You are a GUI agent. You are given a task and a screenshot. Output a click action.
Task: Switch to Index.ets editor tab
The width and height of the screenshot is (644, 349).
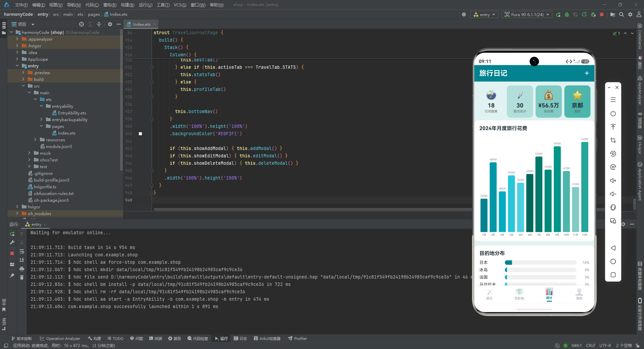coord(141,24)
